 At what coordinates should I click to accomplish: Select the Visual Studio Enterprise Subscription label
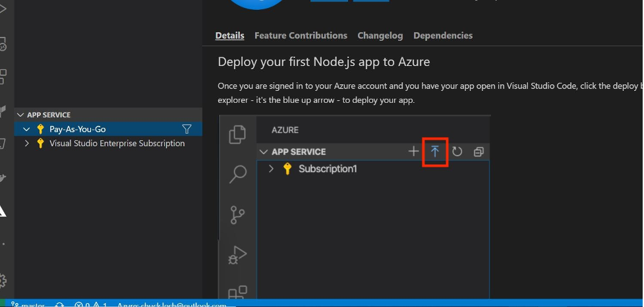coord(117,143)
